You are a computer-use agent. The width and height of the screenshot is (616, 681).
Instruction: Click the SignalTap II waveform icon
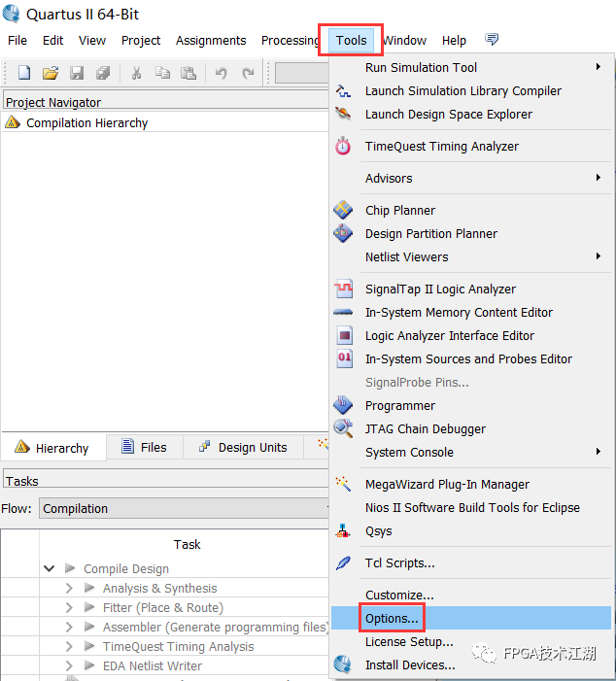click(344, 289)
